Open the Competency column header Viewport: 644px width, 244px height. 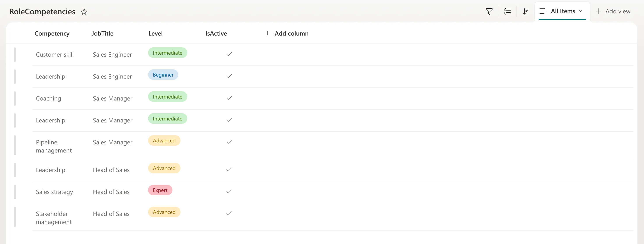[x=52, y=33]
